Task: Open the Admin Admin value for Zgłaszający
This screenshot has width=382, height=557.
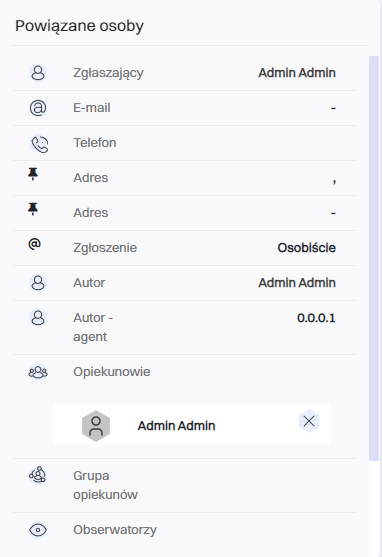Action: click(297, 73)
